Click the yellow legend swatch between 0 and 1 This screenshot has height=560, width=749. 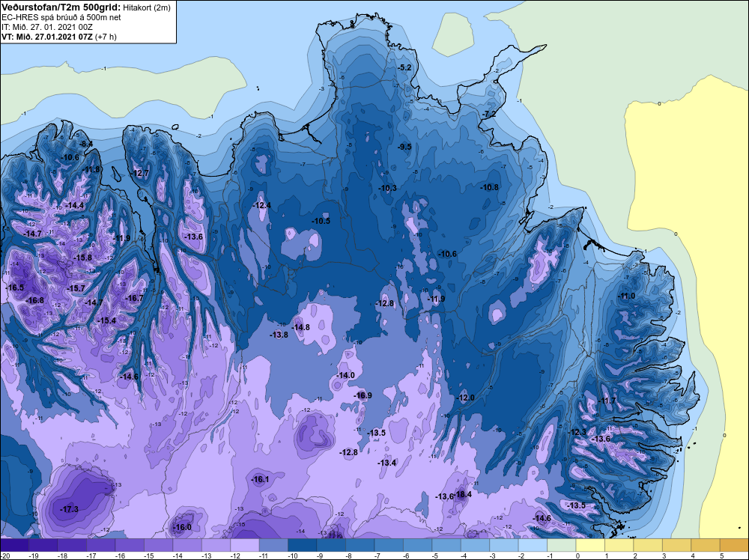(590, 545)
